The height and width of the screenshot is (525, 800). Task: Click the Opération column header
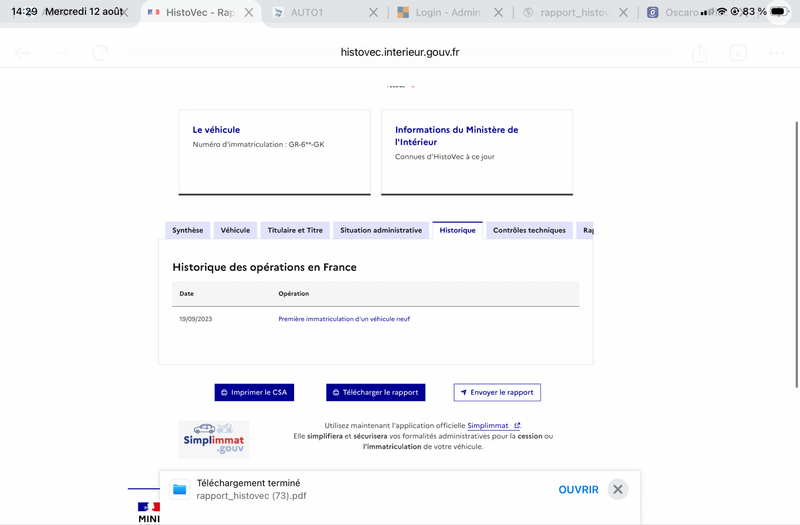point(294,293)
